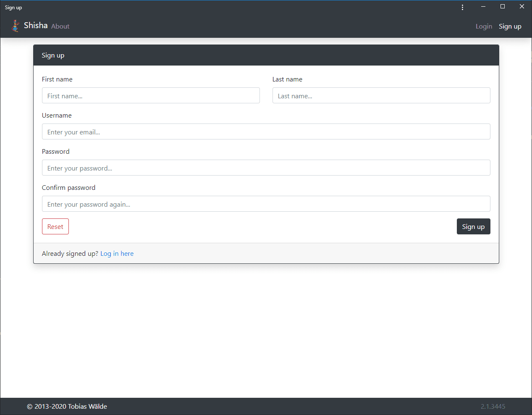Click the Enter your password field
The height and width of the screenshot is (415, 532).
[x=266, y=168]
